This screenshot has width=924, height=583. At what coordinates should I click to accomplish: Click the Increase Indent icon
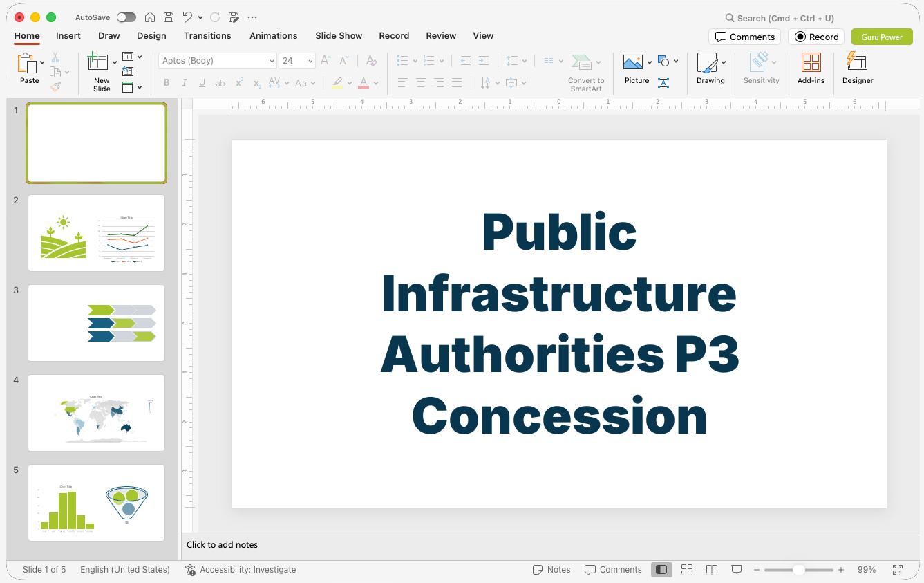(484, 61)
